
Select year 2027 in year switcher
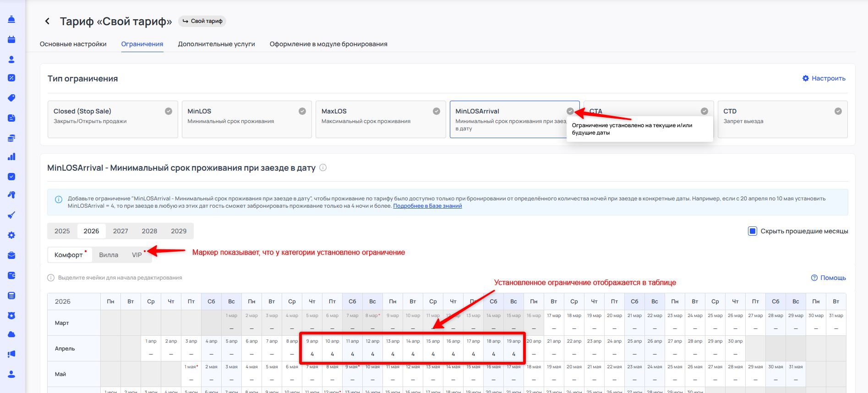point(120,231)
